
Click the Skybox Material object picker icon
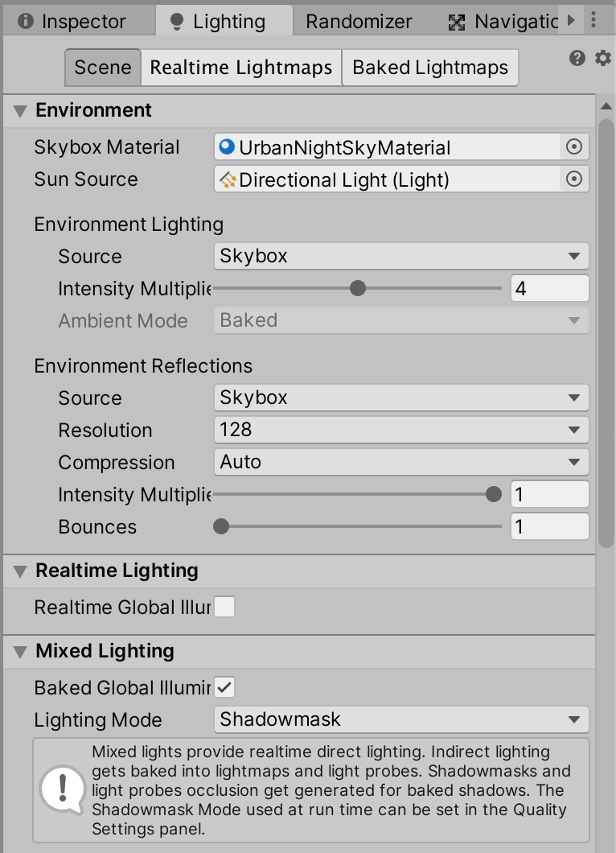click(x=574, y=147)
